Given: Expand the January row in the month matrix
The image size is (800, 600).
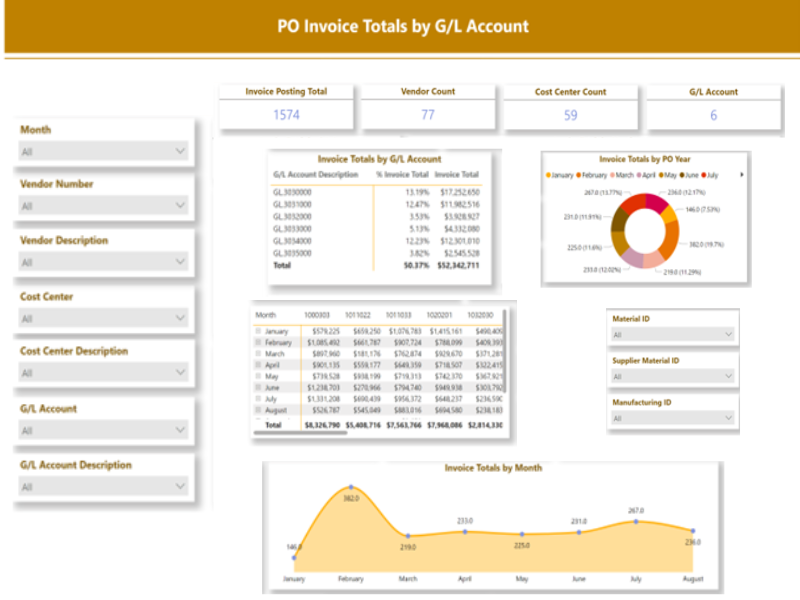Looking at the screenshot, I should (259, 331).
